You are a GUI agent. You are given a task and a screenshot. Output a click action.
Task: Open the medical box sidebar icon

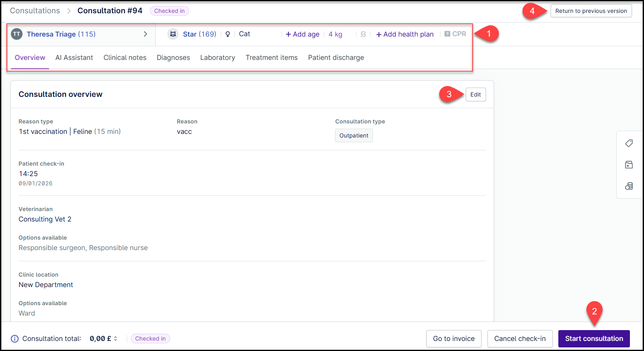(629, 164)
